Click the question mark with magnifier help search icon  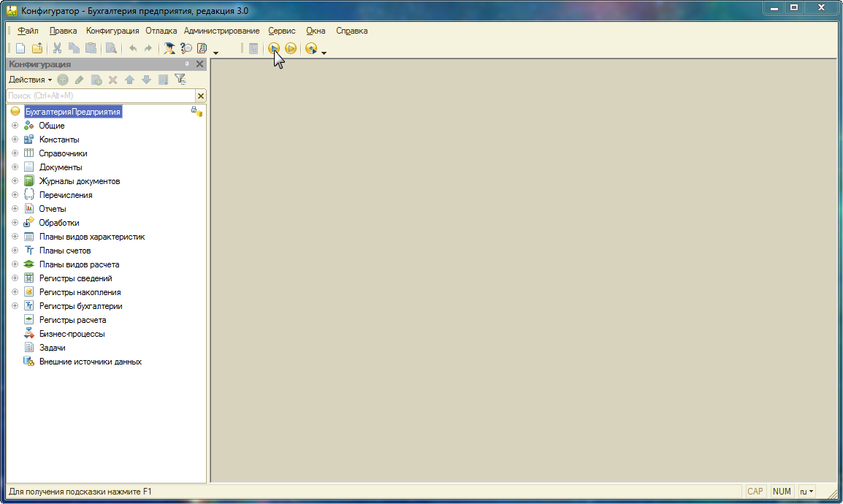point(186,48)
